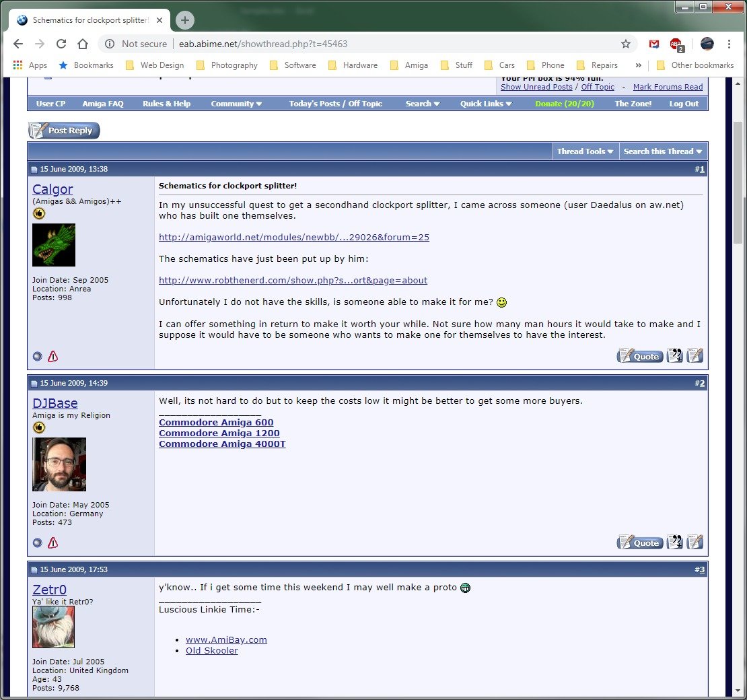Click the reputation icon under Calgor's name
The height and width of the screenshot is (700, 747).
point(39,214)
